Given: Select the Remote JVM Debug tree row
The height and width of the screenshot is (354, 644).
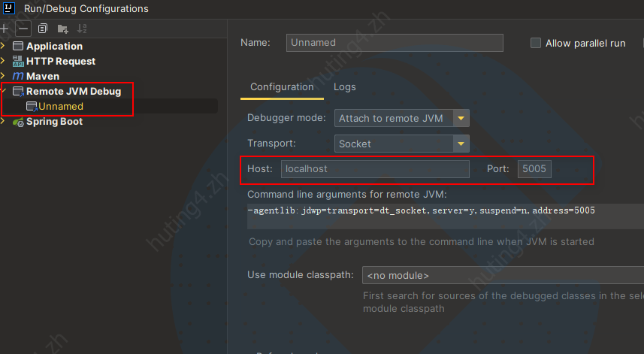Looking at the screenshot, I should [x=74, y=91].
